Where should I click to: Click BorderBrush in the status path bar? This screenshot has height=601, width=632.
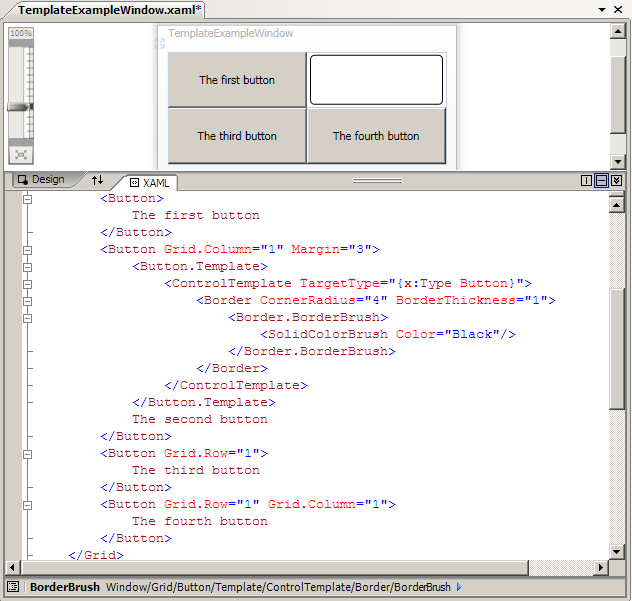point(64,587)
